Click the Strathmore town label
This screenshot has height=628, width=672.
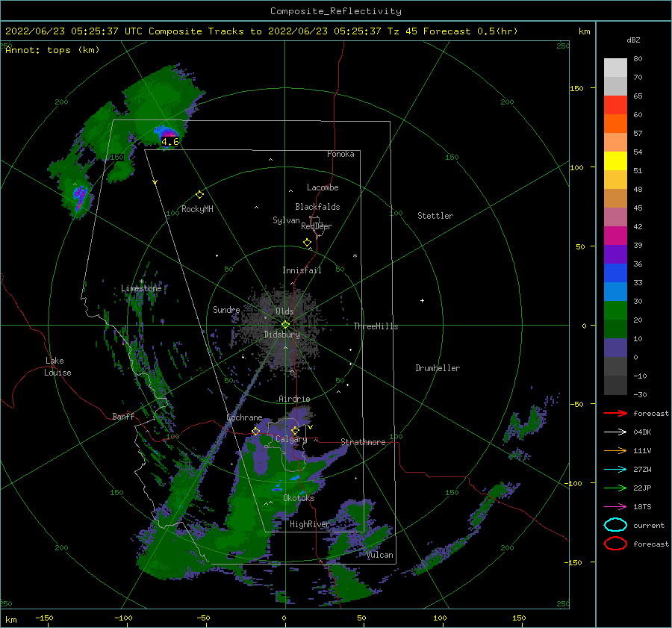[x=363, y=442]
